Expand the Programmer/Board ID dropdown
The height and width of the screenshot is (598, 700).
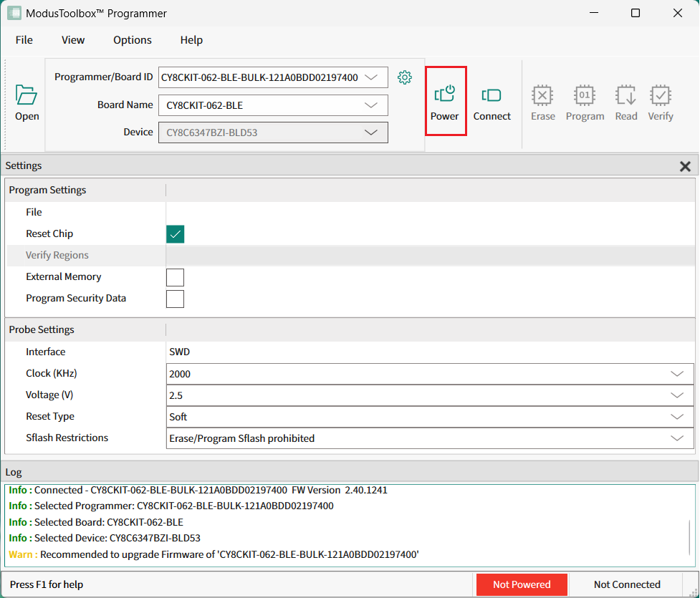pos(371,77)
